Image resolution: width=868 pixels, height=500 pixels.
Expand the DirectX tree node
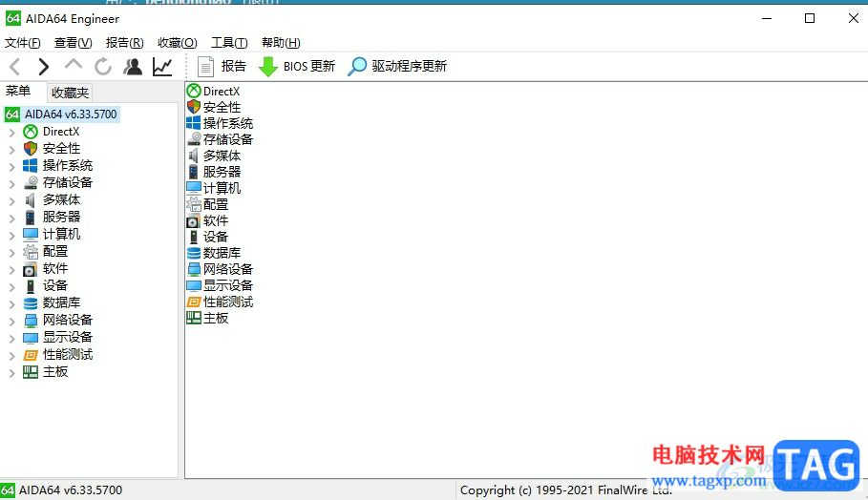pos(11,133)
